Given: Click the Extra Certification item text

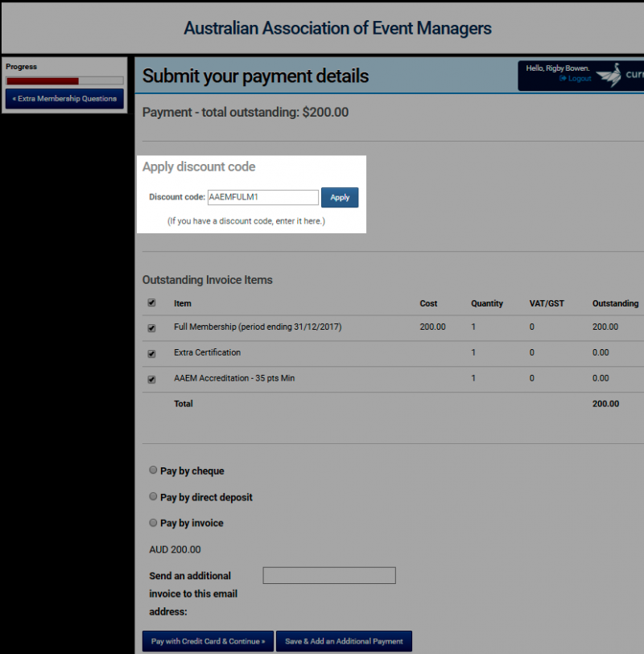Looking at the screenshot, I should 207,352.
